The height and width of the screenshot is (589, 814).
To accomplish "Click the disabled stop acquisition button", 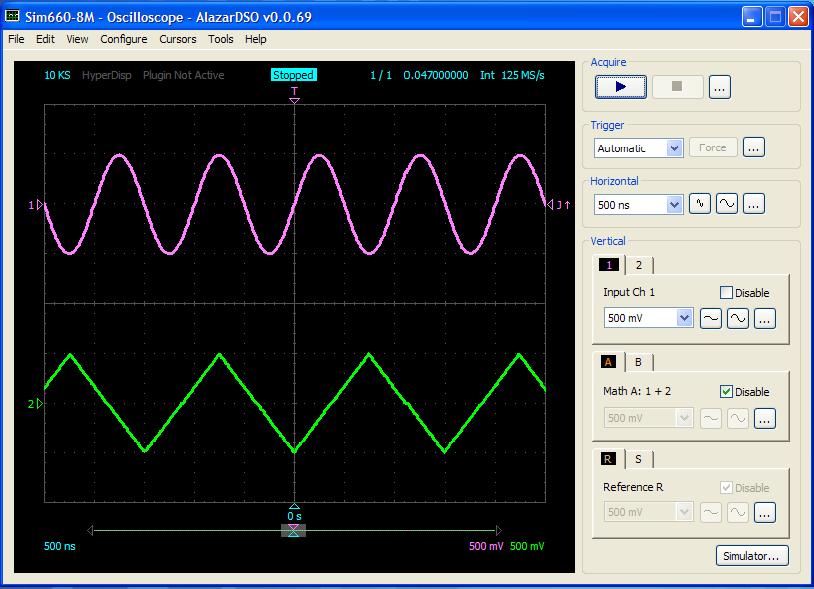I will pos(677,87).
